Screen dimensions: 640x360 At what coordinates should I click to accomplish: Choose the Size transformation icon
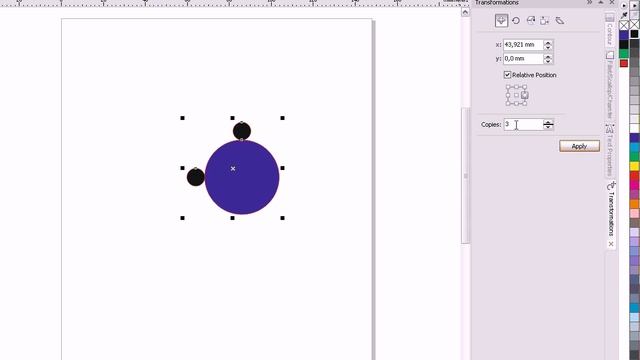[544, 20]
